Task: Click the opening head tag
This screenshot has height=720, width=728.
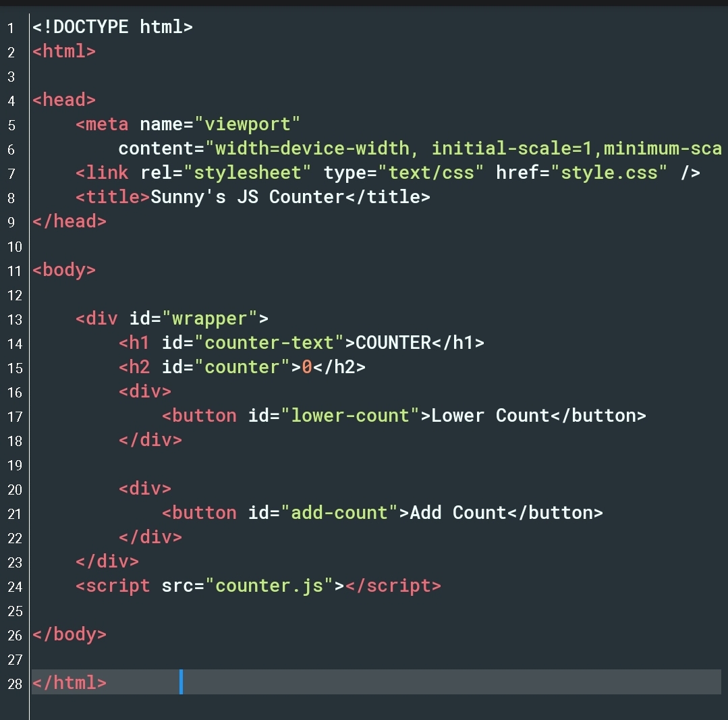Action: pos(64,100)
